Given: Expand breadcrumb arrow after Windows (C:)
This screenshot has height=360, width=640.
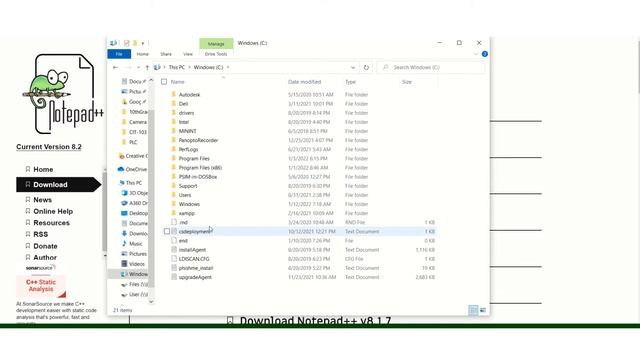Looking at the screenshot, I should pos(228,67).
